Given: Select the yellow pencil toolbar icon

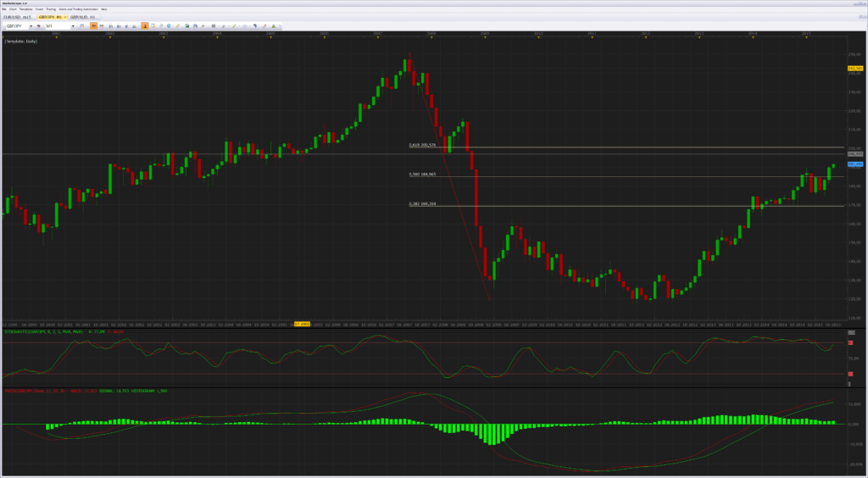Looking at the screenshot, I should pyautogui.click(x=178, y=26).
